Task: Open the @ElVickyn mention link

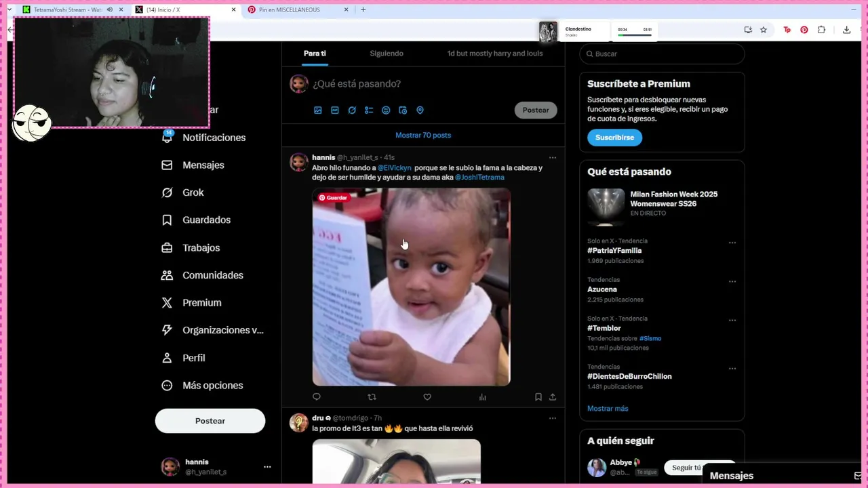Action: pos(395,168)
